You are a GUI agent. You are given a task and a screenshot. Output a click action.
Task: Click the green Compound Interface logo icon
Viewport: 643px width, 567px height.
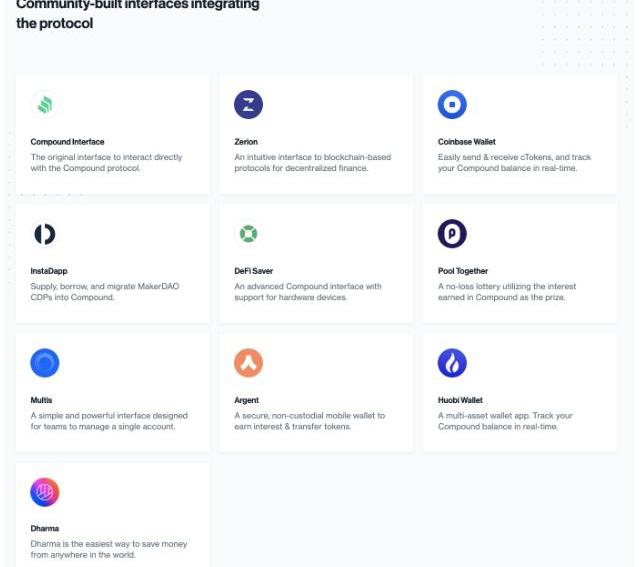point(45,105)
